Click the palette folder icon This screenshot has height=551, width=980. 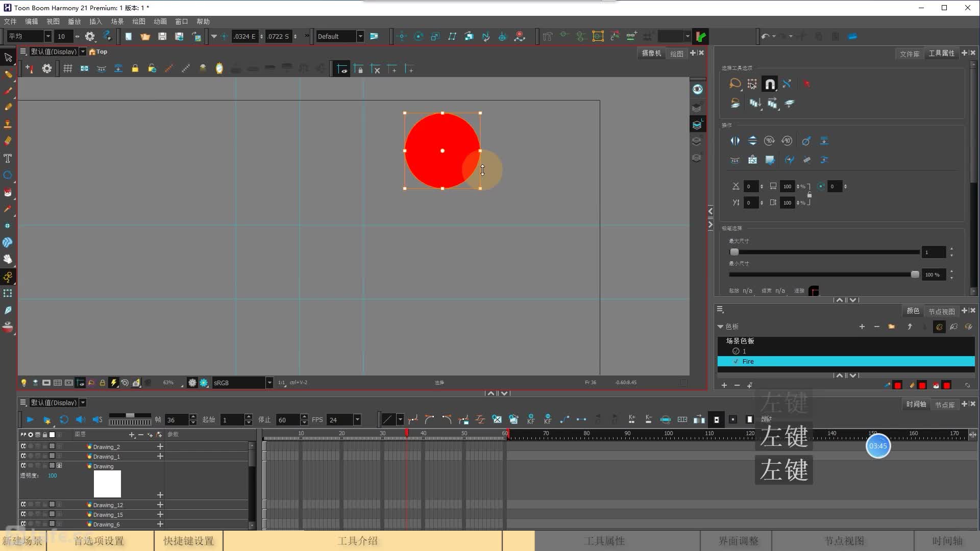pyautogui.click(x=891, y=327)
